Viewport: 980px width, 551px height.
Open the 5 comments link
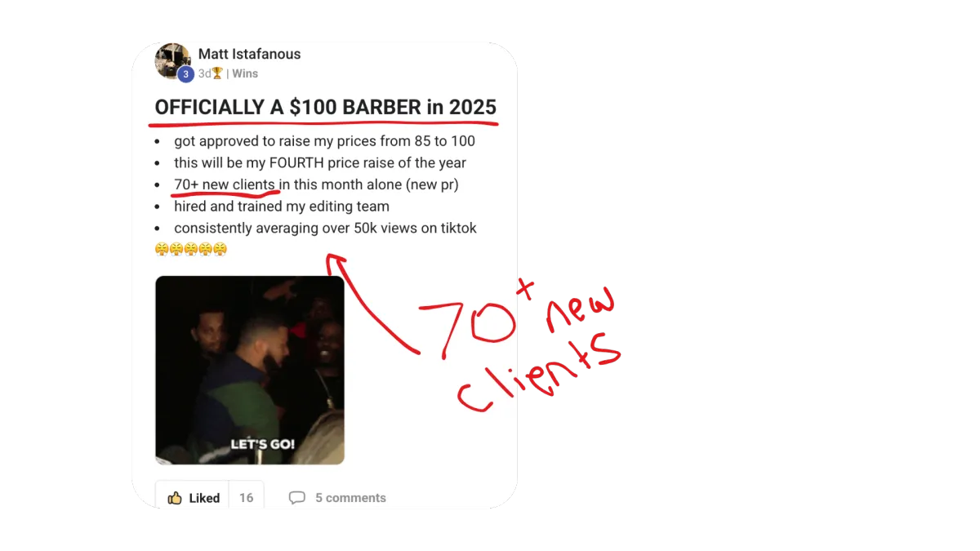click(x=350, y=498)
